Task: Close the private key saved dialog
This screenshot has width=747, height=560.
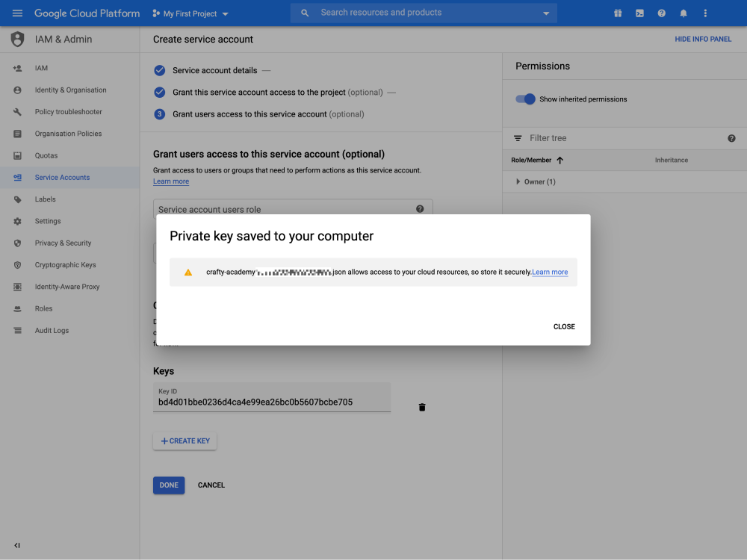Action: coord(564,326)
